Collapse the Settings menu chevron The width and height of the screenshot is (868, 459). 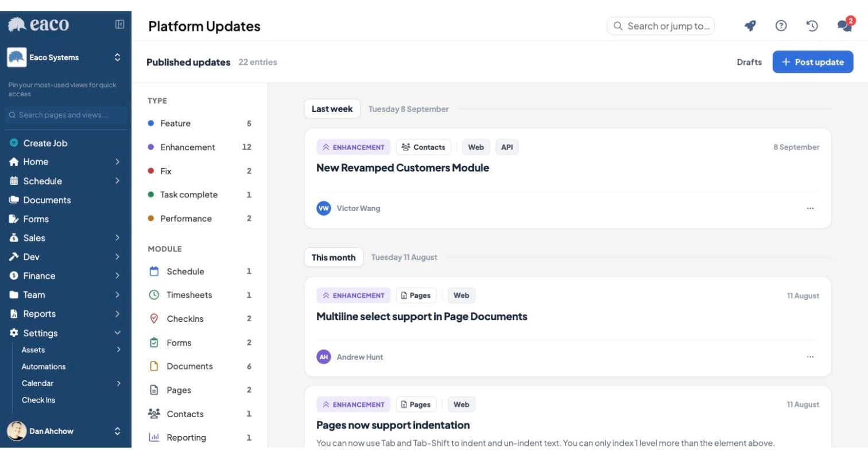pos(117,333)
